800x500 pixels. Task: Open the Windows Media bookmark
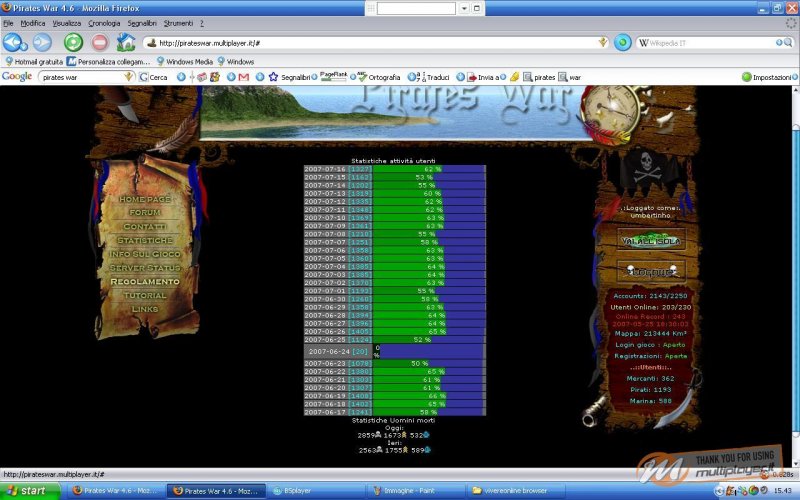click(185, 61)
